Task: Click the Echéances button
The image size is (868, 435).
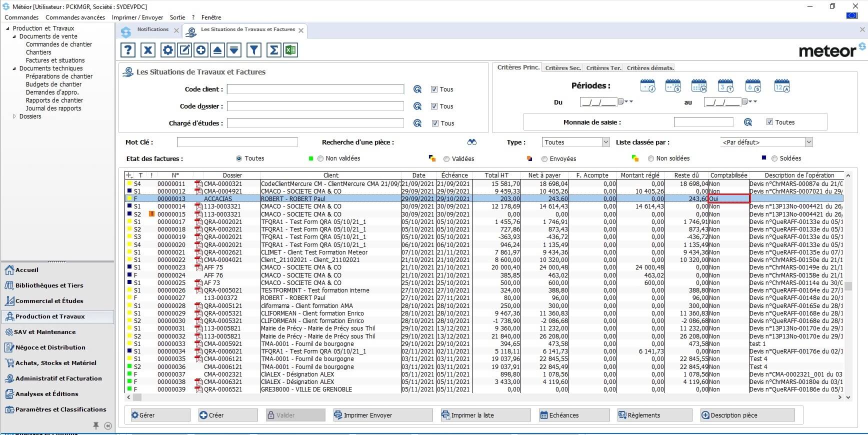Action: (x=574, y=415)
